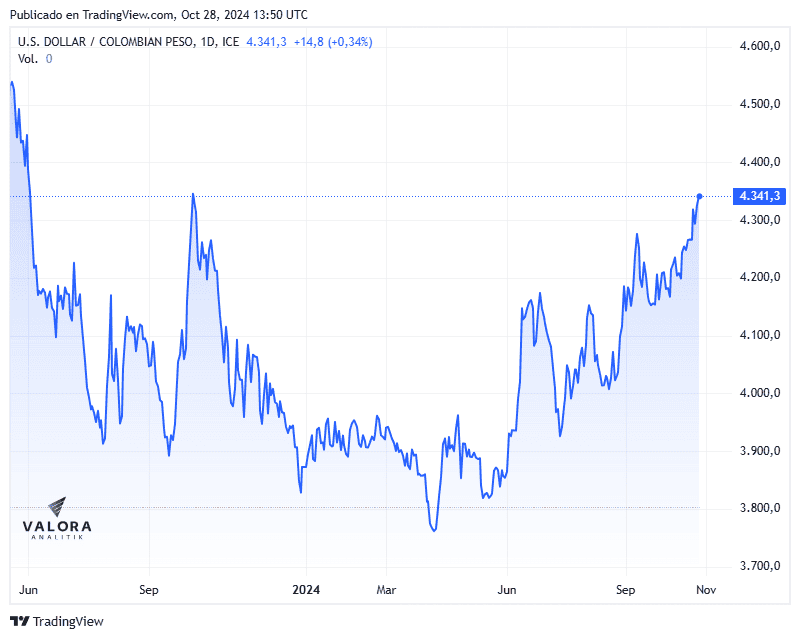Click the (+0,34%) percent change
This screenshot has height=639, width=800.
[351, 42]
